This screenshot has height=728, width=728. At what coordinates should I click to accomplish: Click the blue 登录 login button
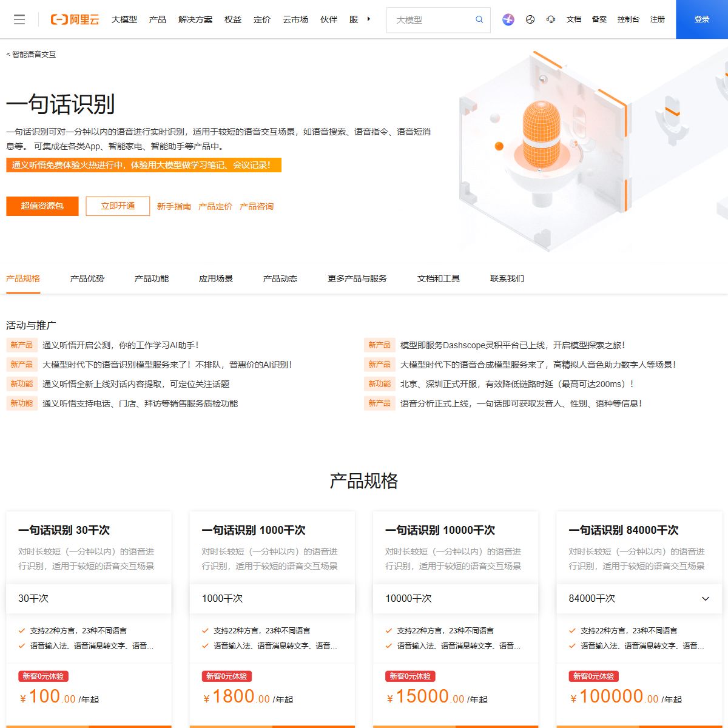(x=702, y=19)
